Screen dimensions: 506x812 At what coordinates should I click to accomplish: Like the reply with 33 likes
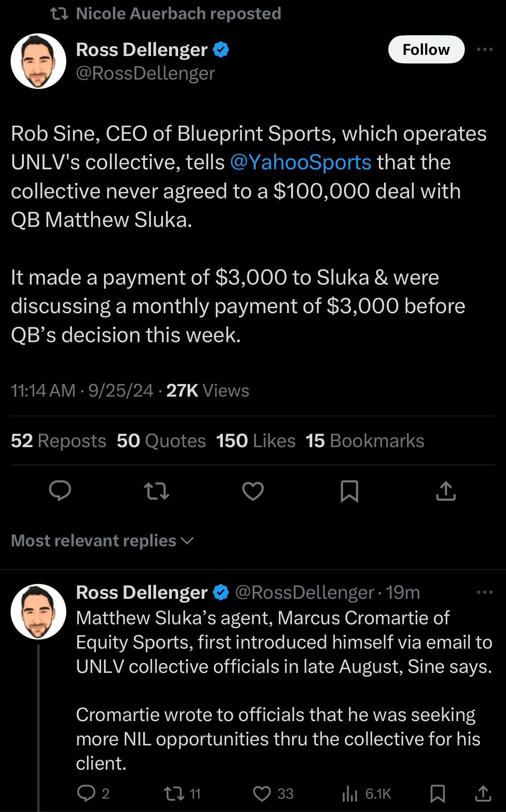coord(262,794)
